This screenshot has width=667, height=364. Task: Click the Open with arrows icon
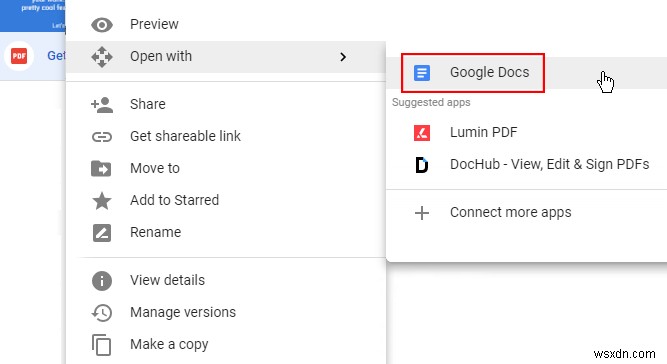coord(102,57)
